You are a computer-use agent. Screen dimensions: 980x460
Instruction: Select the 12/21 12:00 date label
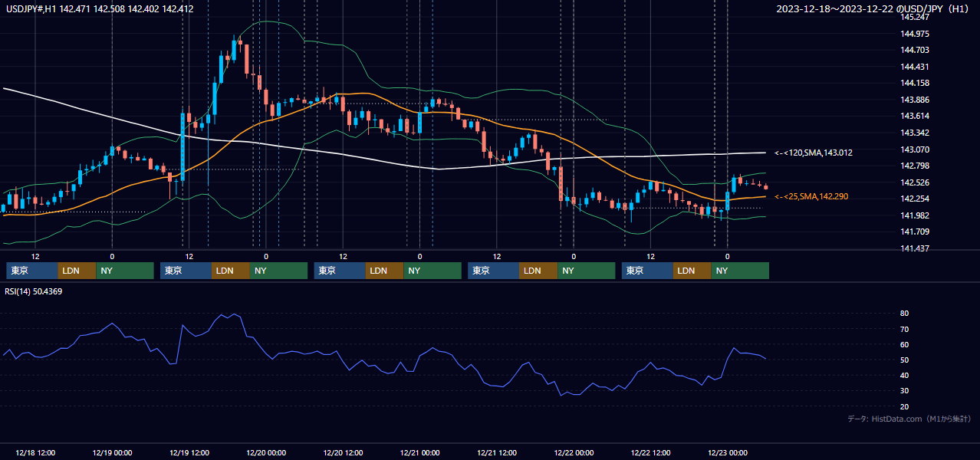tap(497, 452)
